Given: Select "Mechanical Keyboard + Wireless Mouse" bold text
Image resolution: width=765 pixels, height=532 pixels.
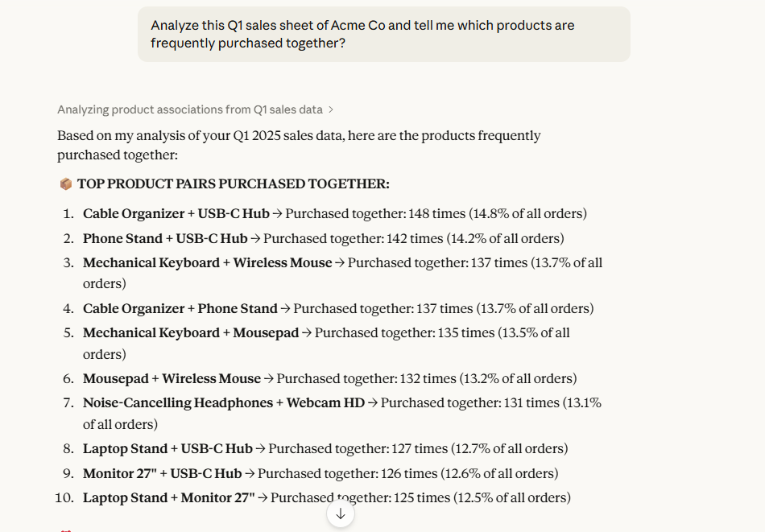Looking at the screenshot, I should (208, 263).
